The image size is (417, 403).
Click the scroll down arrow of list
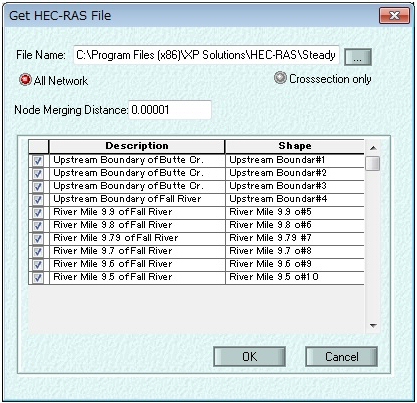coord(373,326)
